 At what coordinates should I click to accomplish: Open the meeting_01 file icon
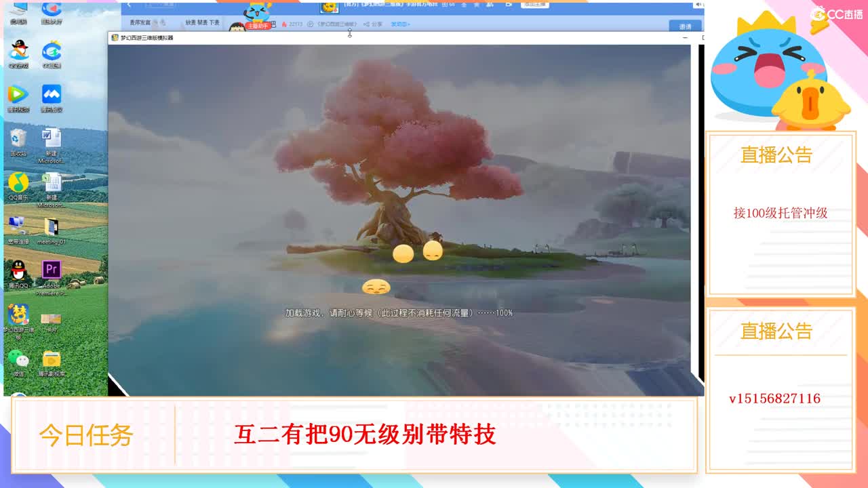point(52,229)
